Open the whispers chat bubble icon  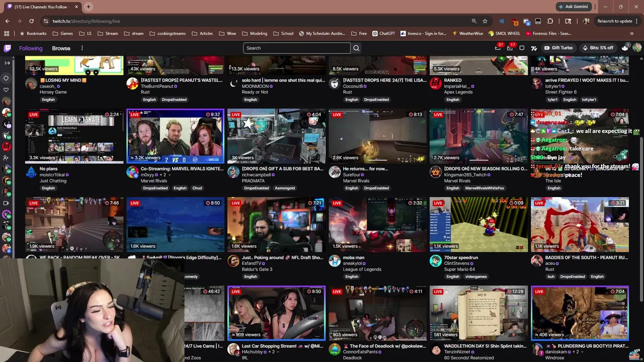[x=522, y=48]
